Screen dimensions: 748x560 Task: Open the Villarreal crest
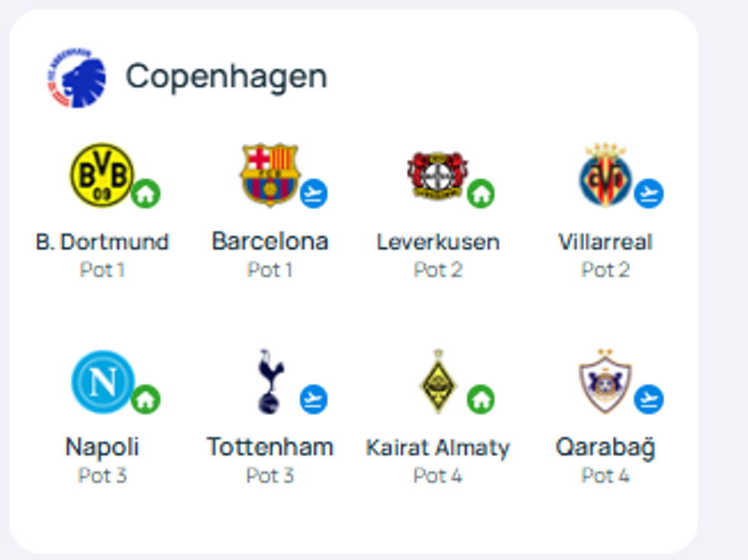[605, 175]
